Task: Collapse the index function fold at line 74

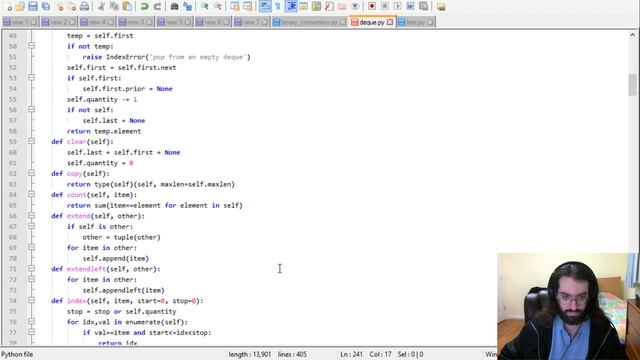Action: (x=31, y=301)
